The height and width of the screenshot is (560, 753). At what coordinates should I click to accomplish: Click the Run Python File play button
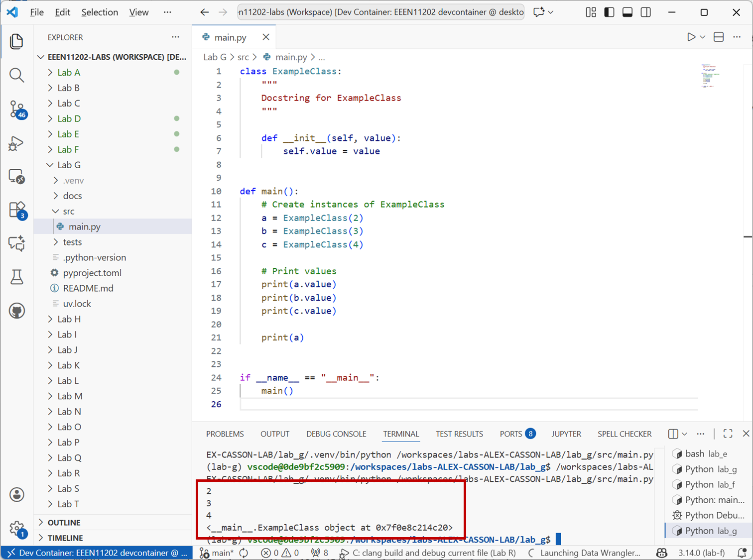(x=691, y=37)
